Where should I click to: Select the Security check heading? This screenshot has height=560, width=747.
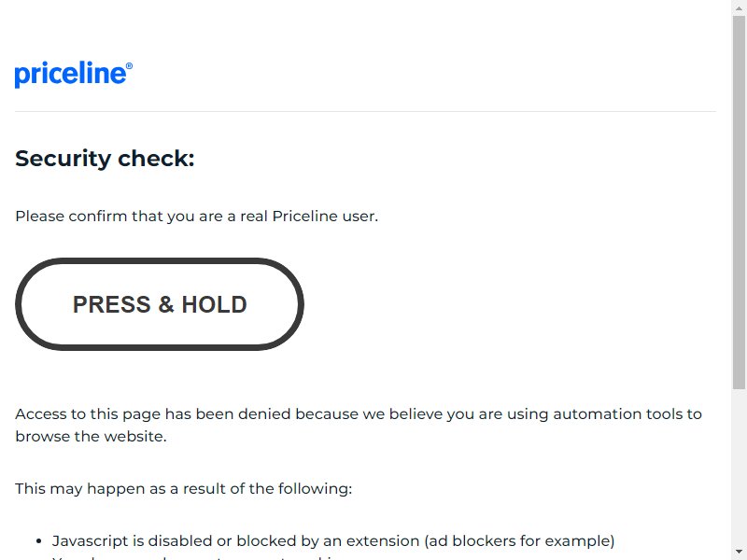[x=105, y=159]
